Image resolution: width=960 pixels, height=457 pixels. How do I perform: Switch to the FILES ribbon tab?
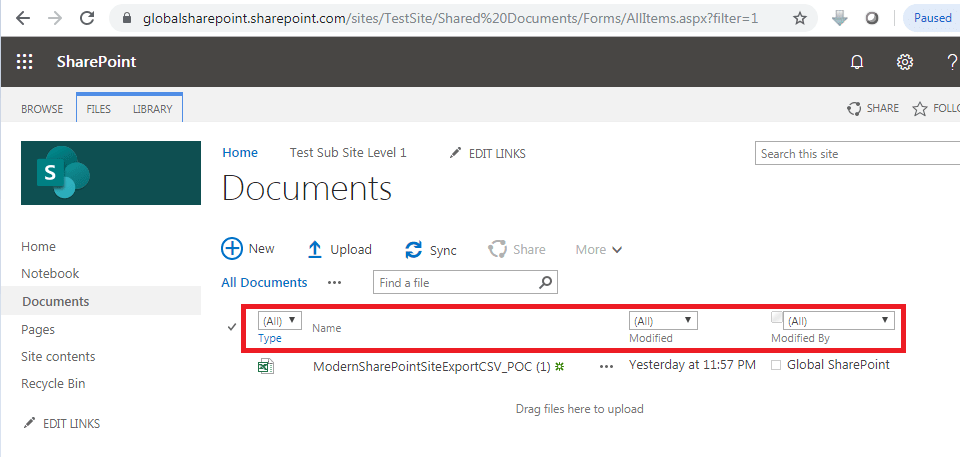[x=99, y=109]
